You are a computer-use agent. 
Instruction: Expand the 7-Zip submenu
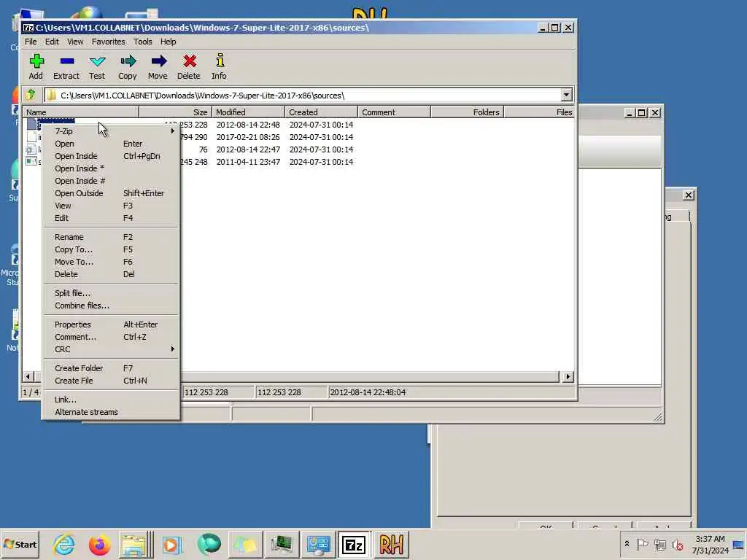112,131
